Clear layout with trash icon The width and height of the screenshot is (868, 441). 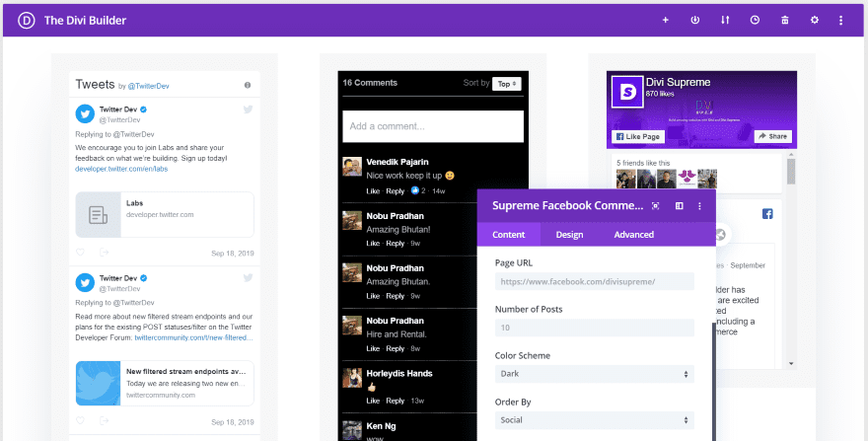pyautogui.click(x=784, y=20)
